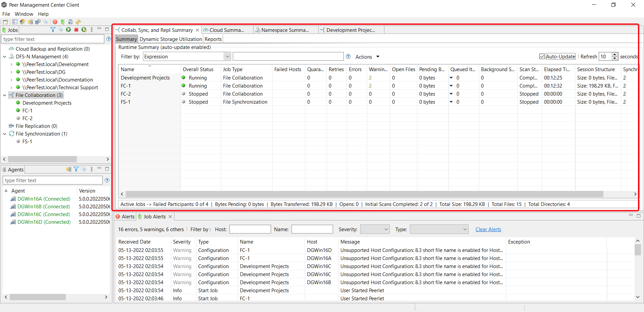Switch to the Cloud Summary tab
Screen dimensions: 644x312
226,30
